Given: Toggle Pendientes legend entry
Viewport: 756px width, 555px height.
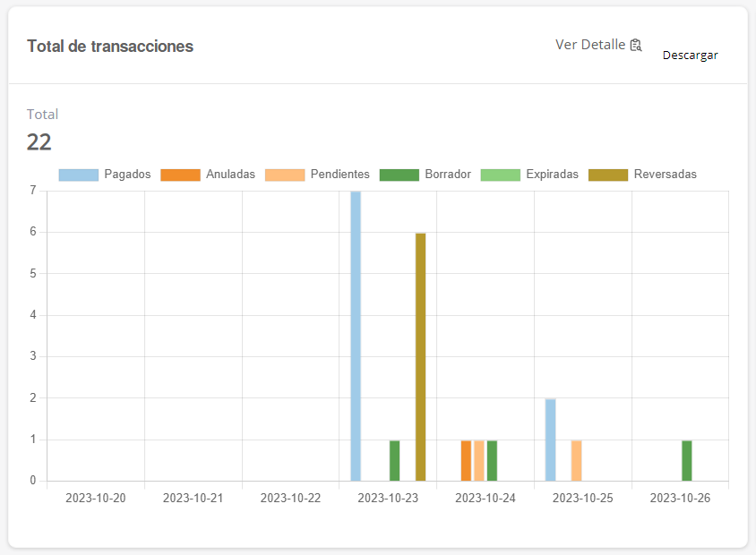Looking at the screenshot, I should pyautogui.click(x=339, y=175).
